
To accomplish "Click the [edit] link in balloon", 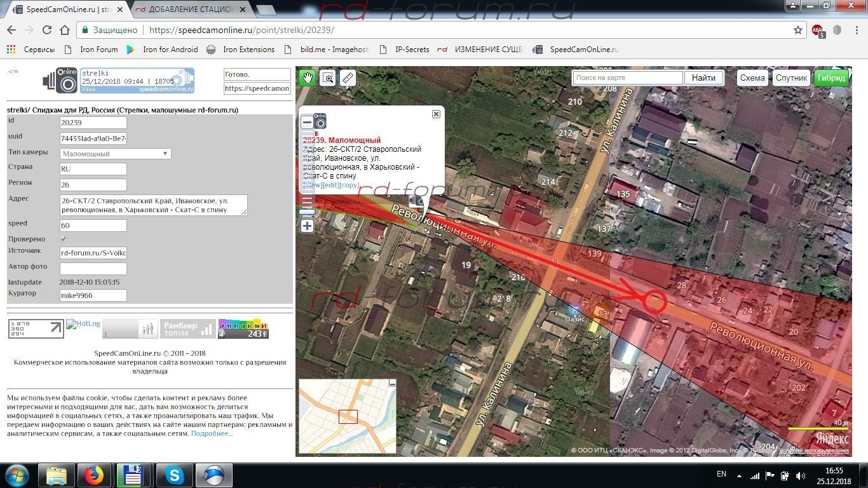I will point(330,185).
